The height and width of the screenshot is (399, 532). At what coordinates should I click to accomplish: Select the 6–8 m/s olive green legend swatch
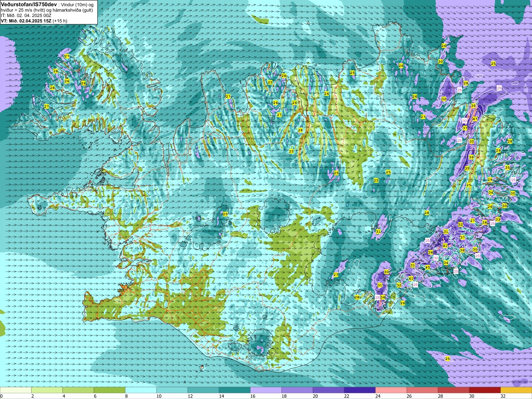(x=109, y=390)
